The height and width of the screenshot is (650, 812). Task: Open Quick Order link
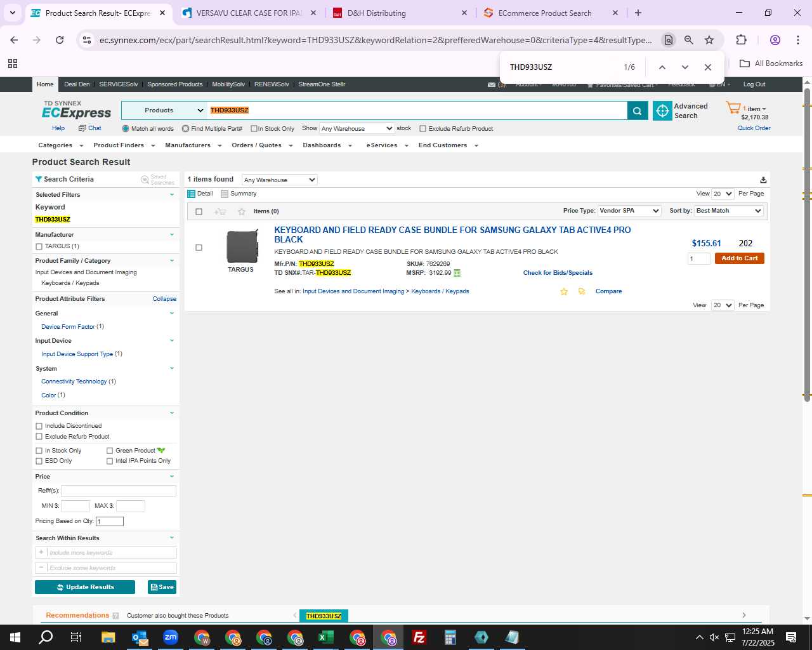tap(754, 128)
